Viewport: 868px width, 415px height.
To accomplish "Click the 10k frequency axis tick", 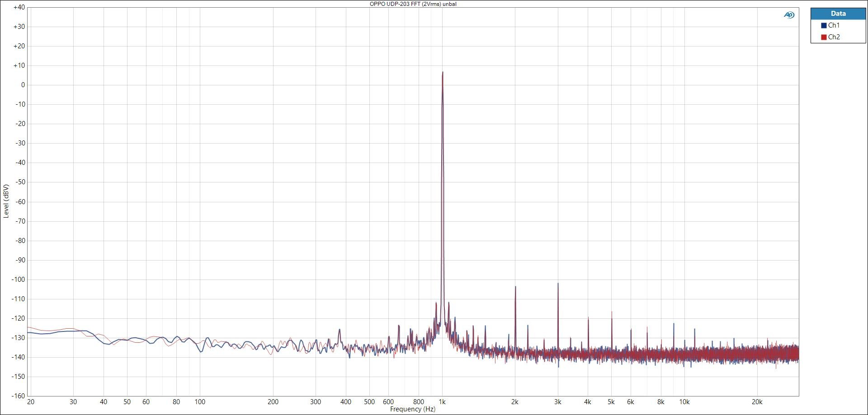I will coord(684,402).
